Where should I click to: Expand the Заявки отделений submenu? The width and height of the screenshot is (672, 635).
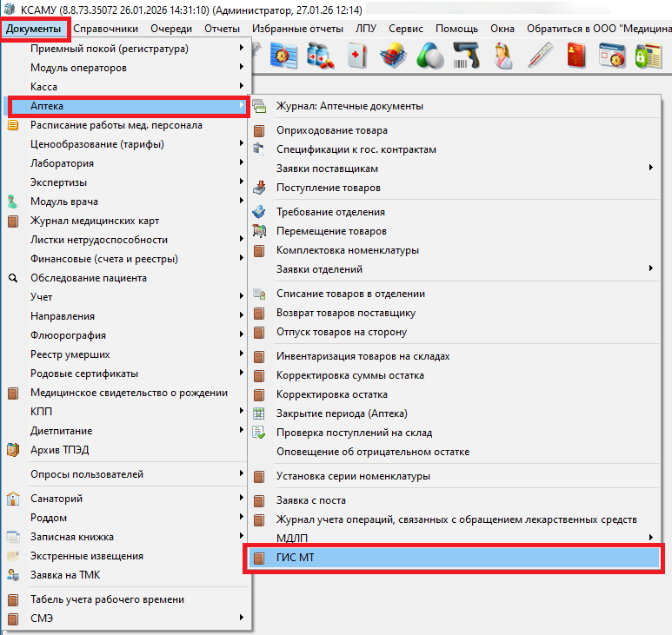click(x=319, y=269)
